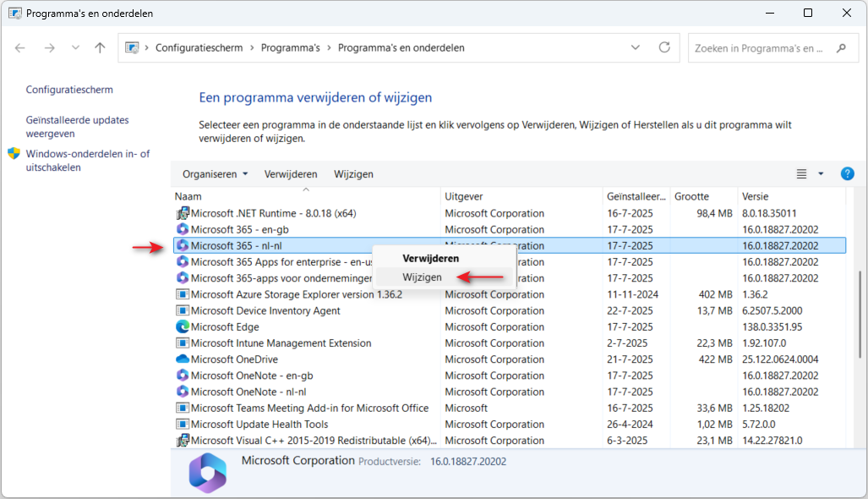Select the Microsoft Edge program name
The height and width of the screenshot is (499, 868).
pyautogui.click(x=225, y=326)
